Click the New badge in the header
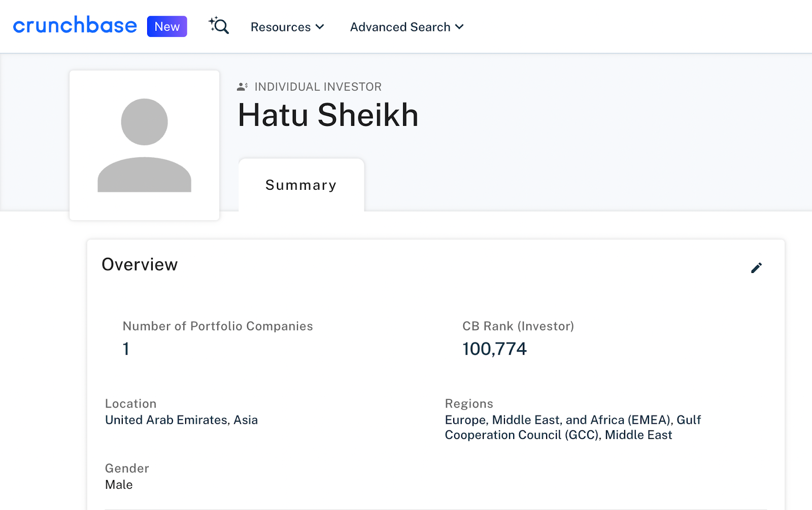Viewport: 812px width, 510px height. pos(166,26)
